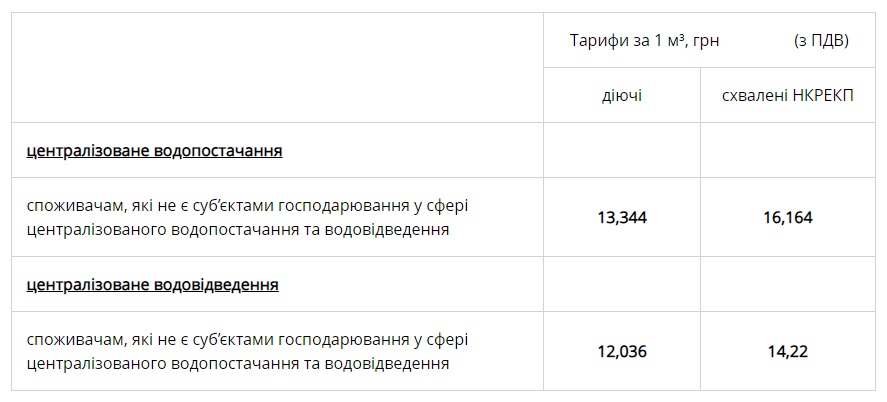Select the 'схвалені НКРЕКП' column header
This screenshot has height=402, width=887.
[787, 95]
